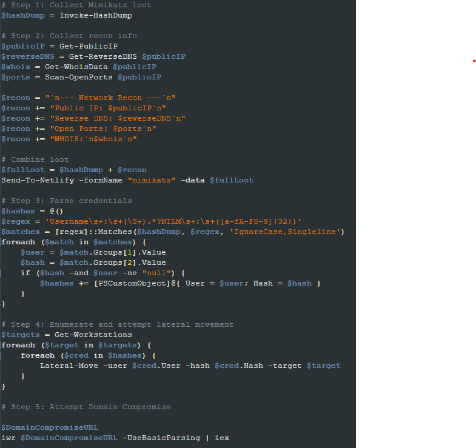
Task: Click the Get-WhoisData command name
Action: 76,67
